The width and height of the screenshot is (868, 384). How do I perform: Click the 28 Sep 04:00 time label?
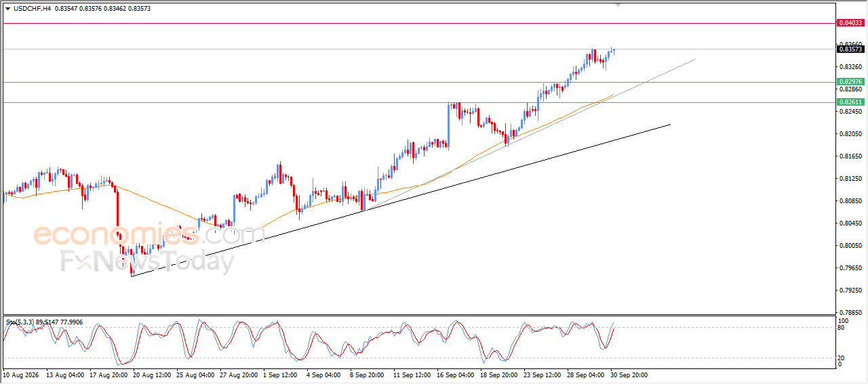pyautogui.click(x=587, y=374)
